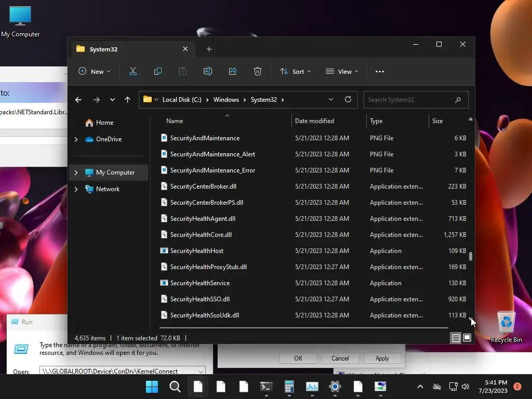Viewport: 532px width, 399px height.
Task: Go forward with the right arrow
Action: tap(97, 100)
